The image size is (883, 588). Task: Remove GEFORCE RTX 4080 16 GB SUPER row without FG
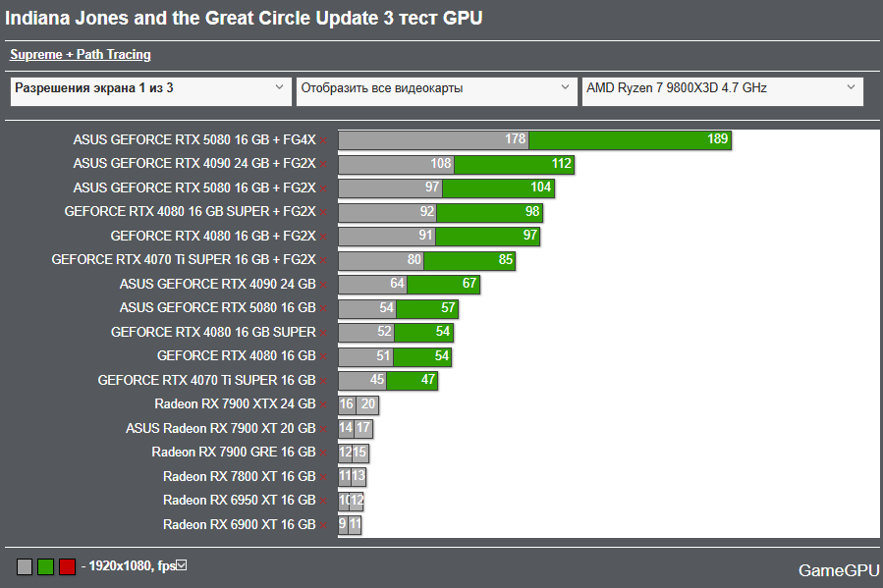pyautogui.click(x=323, y=333)
